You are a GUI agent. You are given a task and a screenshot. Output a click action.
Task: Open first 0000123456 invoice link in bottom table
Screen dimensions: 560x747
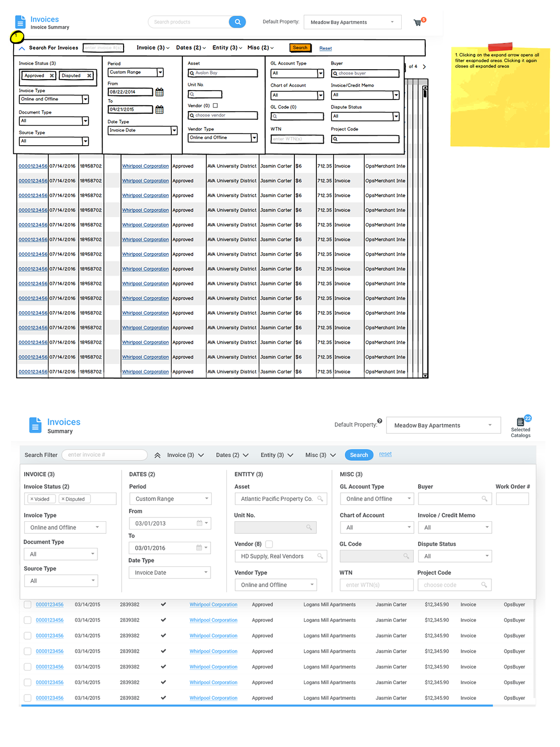pyautogui.click(x=50, y=605)
